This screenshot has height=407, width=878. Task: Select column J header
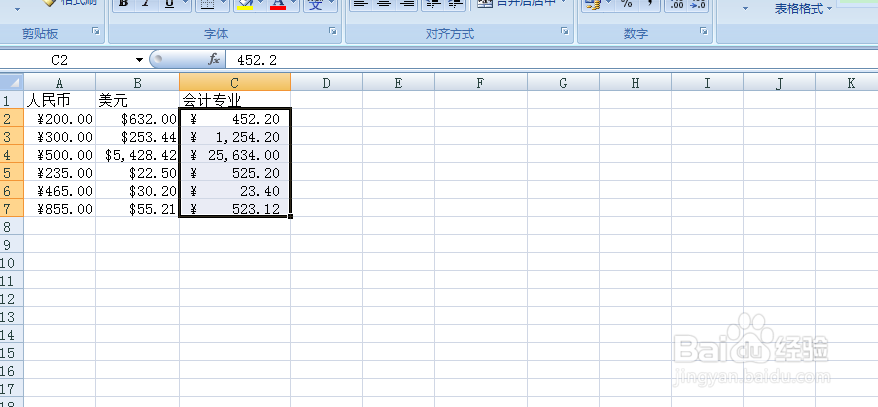779,83
